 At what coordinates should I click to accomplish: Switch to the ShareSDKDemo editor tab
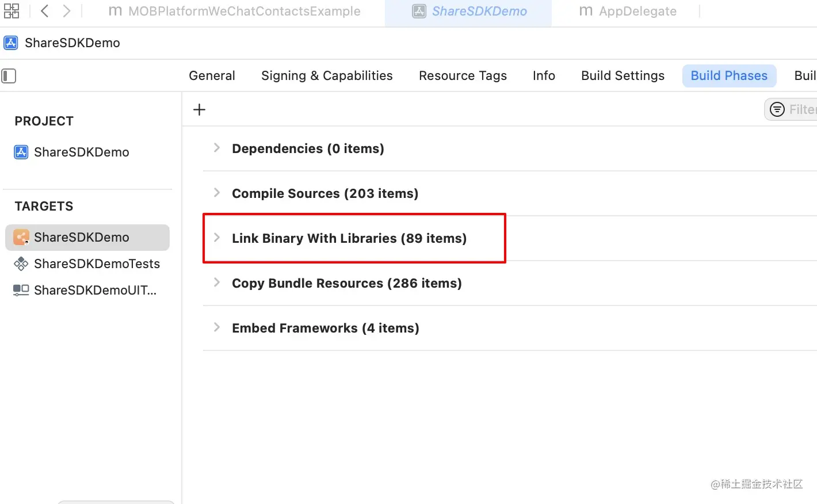[469, 12]
